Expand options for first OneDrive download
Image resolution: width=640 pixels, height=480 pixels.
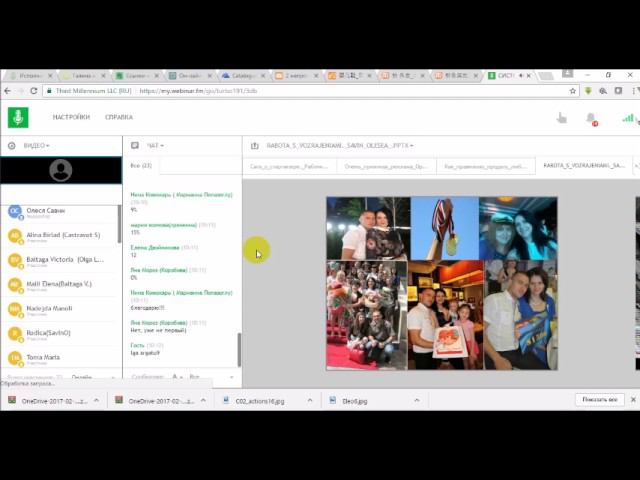coord(96,401)
